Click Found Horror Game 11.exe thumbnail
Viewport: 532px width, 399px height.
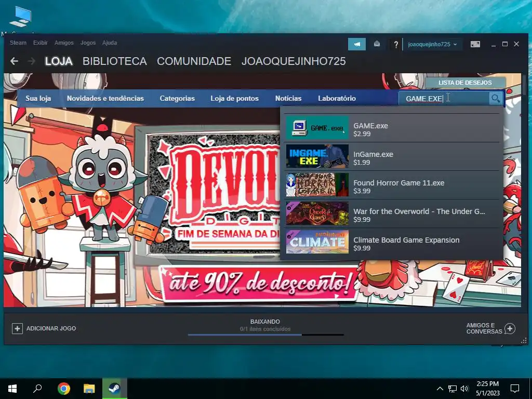click(x=317, y=185)
